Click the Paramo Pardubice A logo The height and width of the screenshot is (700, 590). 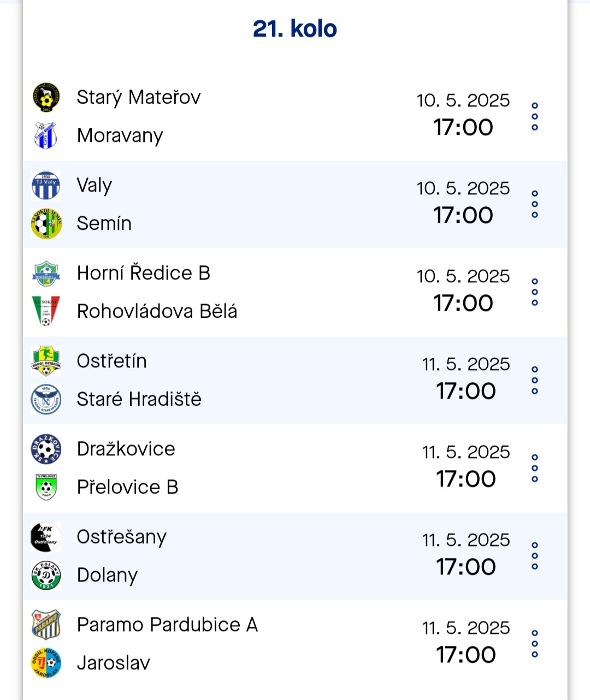pos(46,625)
